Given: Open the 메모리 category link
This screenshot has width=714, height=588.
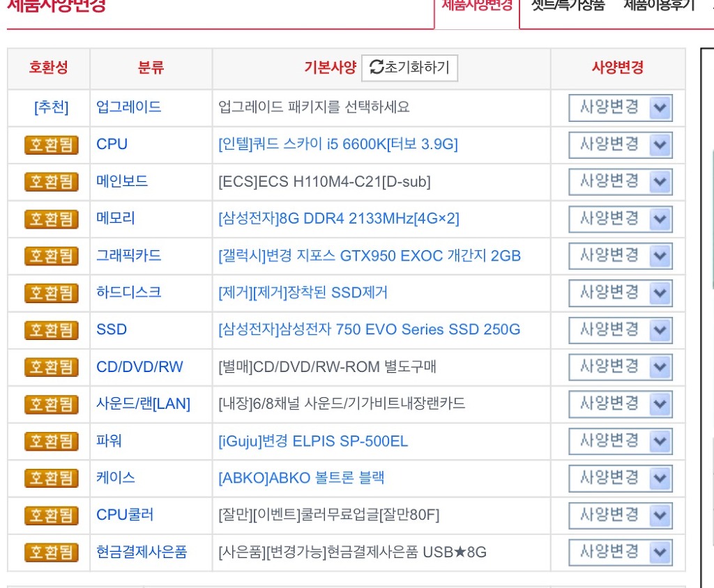Looking at the screenshot, I should point(116,218).
